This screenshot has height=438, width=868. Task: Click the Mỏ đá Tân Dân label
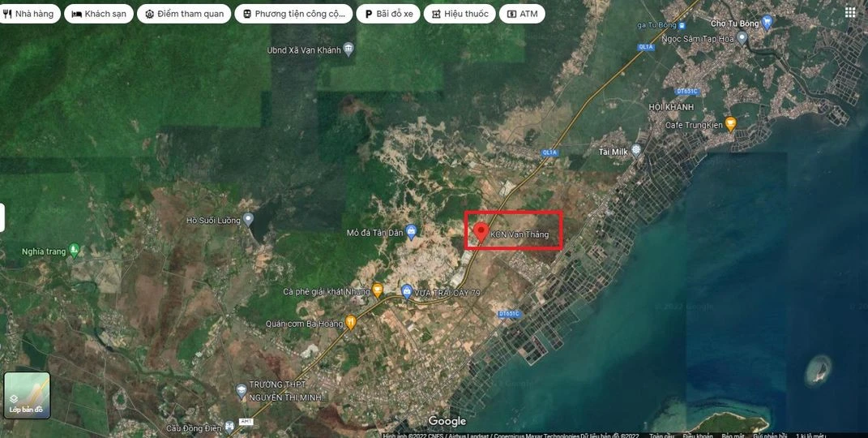(x=374, y=233)
